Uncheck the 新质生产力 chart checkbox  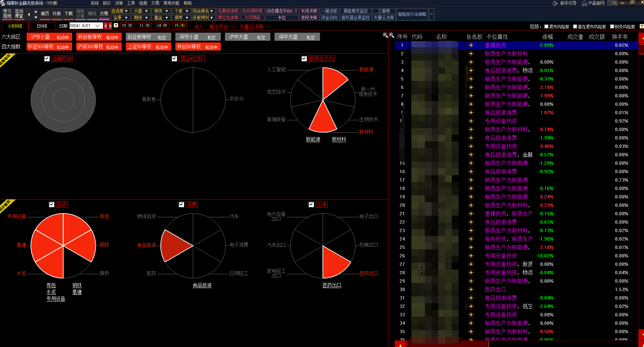(304, 59)
